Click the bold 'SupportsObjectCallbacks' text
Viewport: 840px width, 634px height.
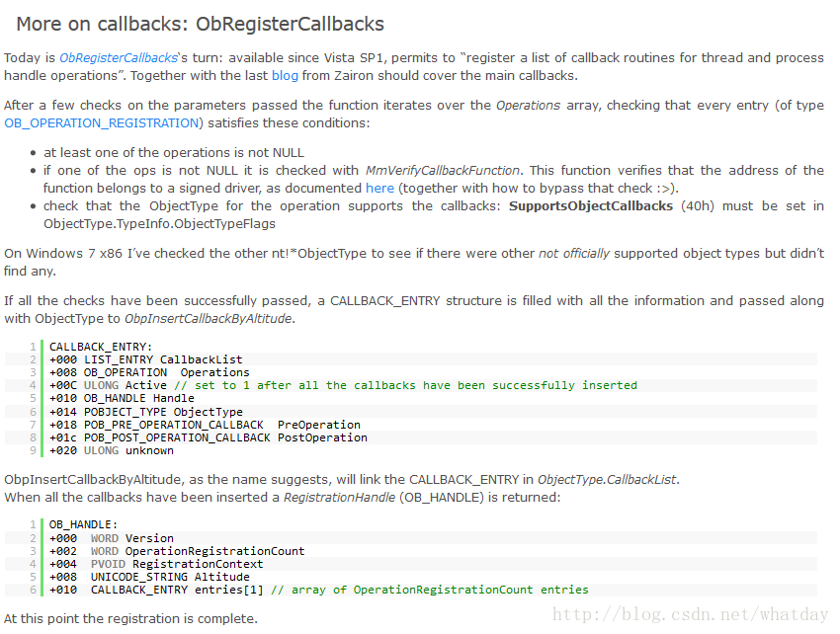591,206
